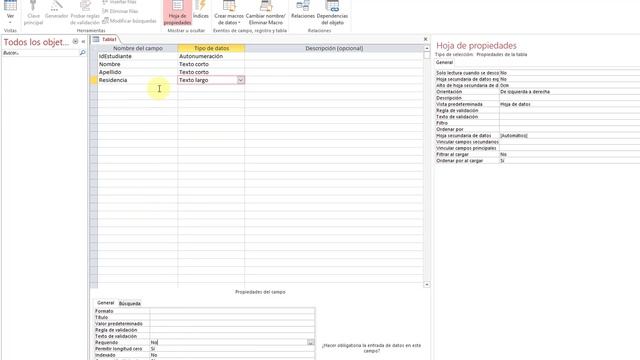
Task: Click the search magnifier icon
Action: (82, 53)
